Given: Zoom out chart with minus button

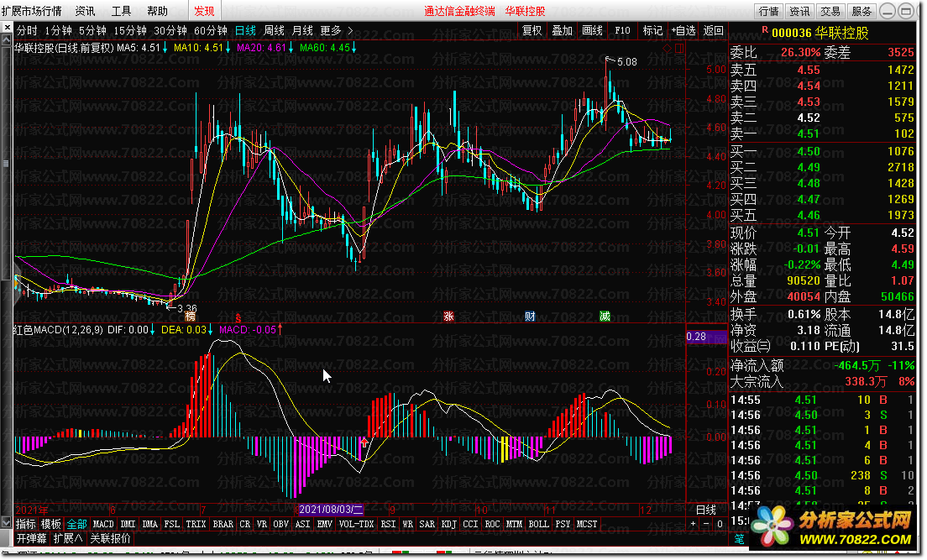Looking at the screenshot, I should point(706,524).
